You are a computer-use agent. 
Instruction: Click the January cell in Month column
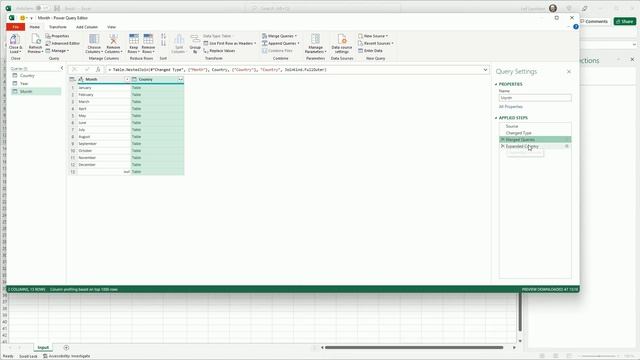pos(104,88)
